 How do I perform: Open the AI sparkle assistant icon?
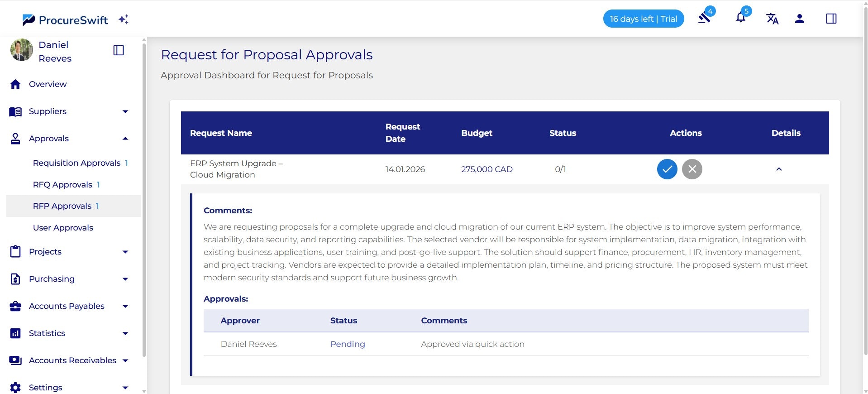point(123,19)
